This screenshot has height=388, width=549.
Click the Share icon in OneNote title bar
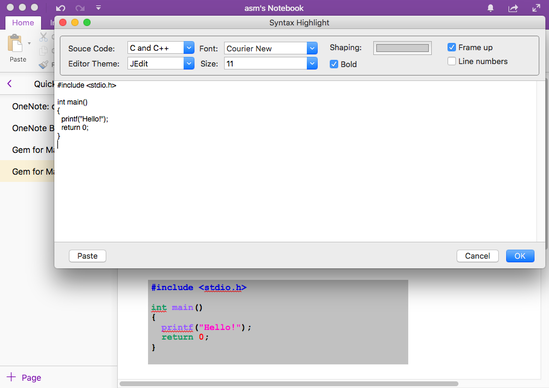click(x=513, y=8)
